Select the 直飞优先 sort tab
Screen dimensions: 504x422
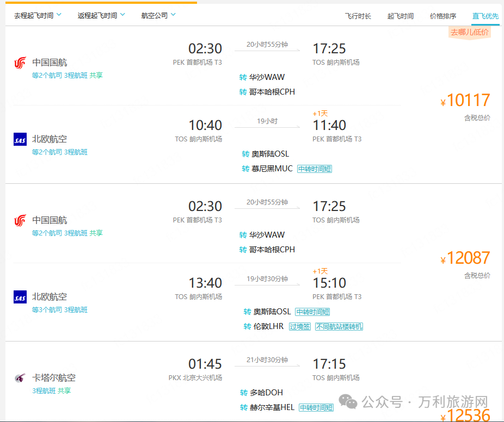tap(485, 16)
